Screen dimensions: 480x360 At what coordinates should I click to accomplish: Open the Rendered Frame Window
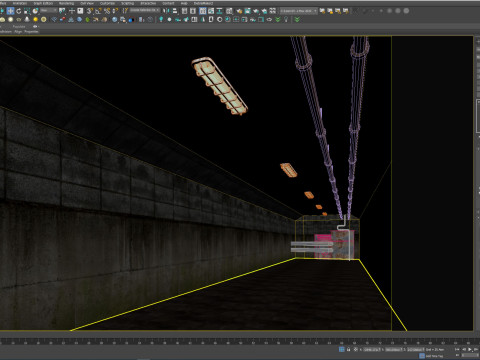(248, 11)
